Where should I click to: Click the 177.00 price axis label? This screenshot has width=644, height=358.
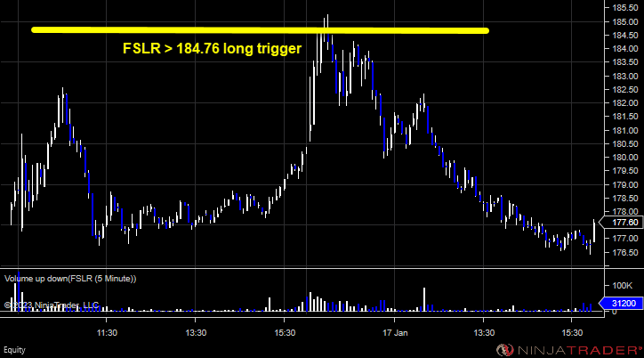[625, 239]
